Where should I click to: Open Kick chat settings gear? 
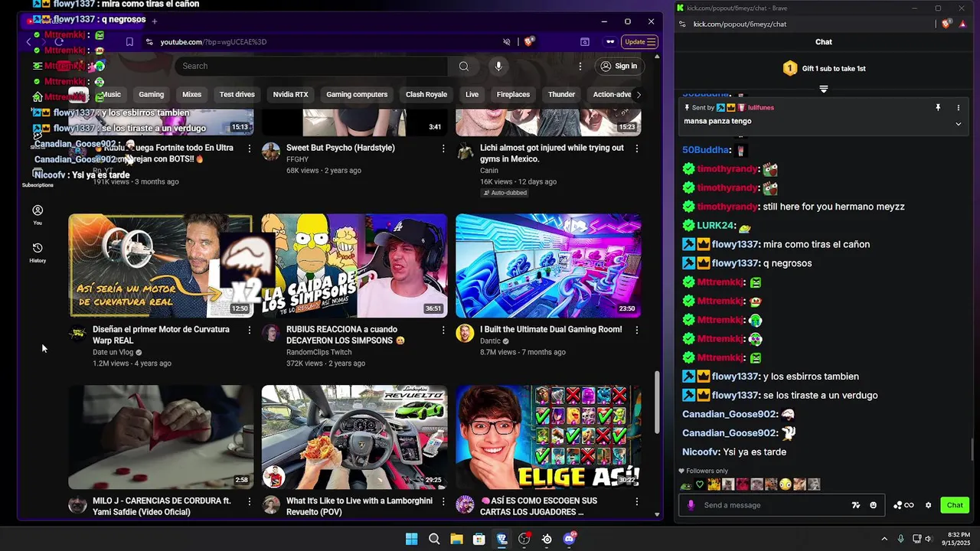click(929, 505)
